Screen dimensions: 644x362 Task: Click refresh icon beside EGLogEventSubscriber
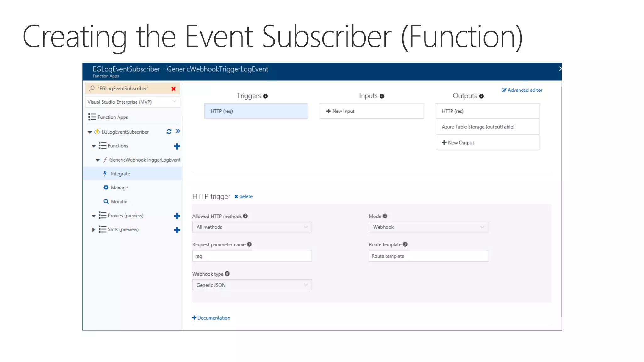pos(169,132)
